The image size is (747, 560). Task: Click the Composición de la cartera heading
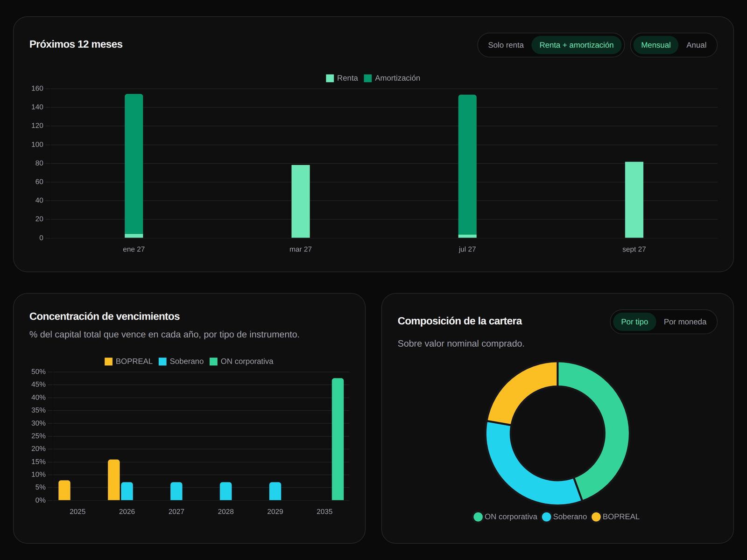tap(460, 321)
